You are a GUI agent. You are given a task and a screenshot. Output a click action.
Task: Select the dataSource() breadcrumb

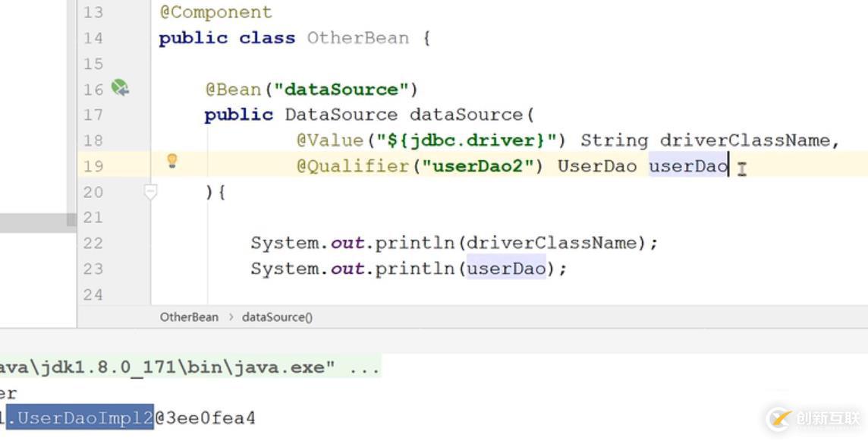(278, 317)
